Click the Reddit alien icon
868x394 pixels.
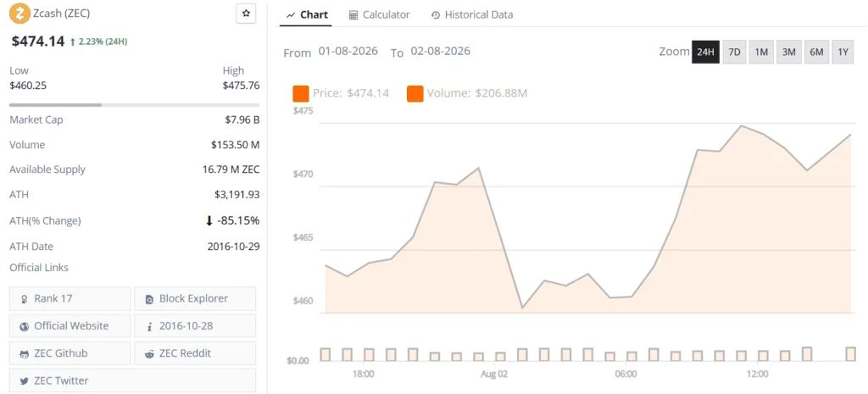pos(149,353)
